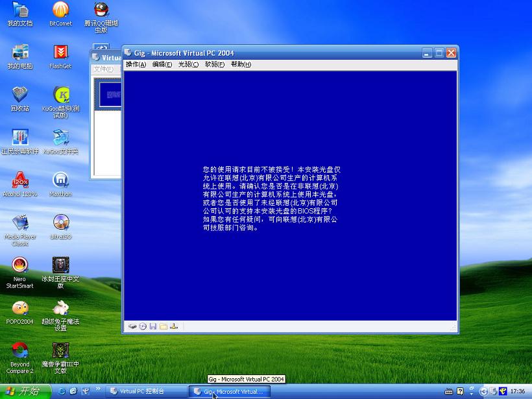Click the 我的文档 desktop icon
Screen dimensions: 532x399
pyautogui.click(x=20, y=14)
